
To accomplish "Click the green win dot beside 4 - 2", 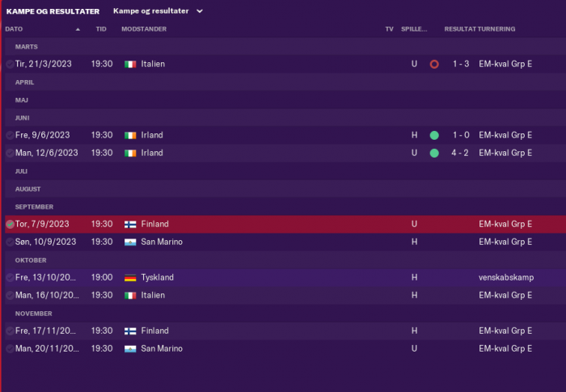I will click(434, 153).
